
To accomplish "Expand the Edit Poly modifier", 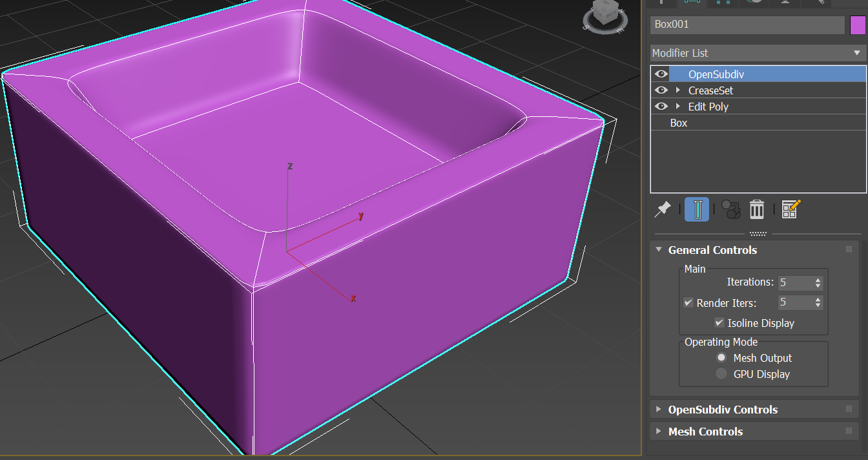I will coord(677,106).
